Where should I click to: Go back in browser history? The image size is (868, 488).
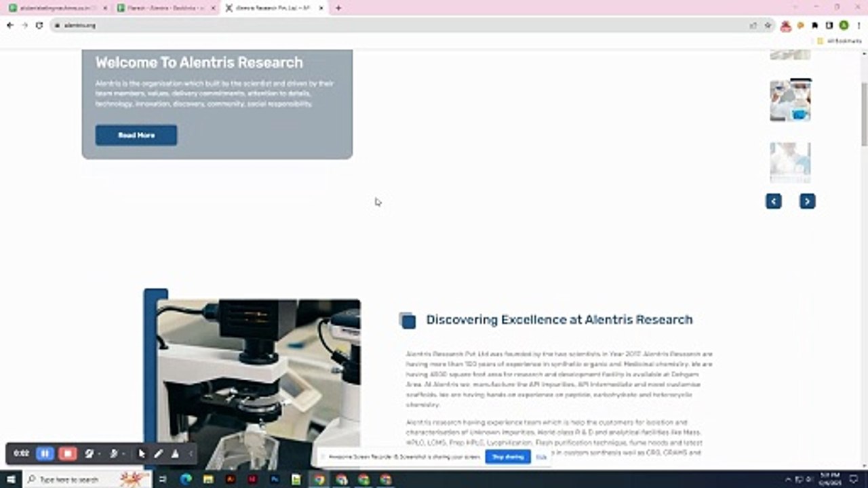click(9, 25)
